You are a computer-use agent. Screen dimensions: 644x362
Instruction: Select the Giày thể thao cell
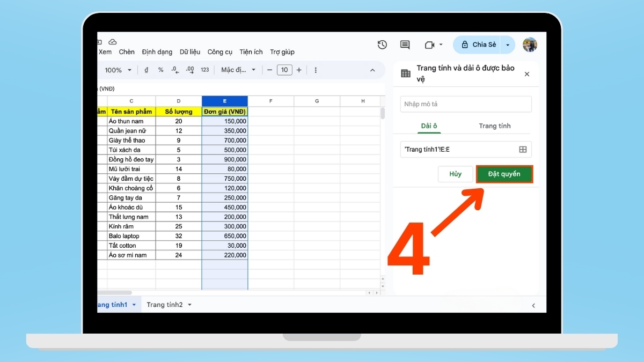coord(131,141)
